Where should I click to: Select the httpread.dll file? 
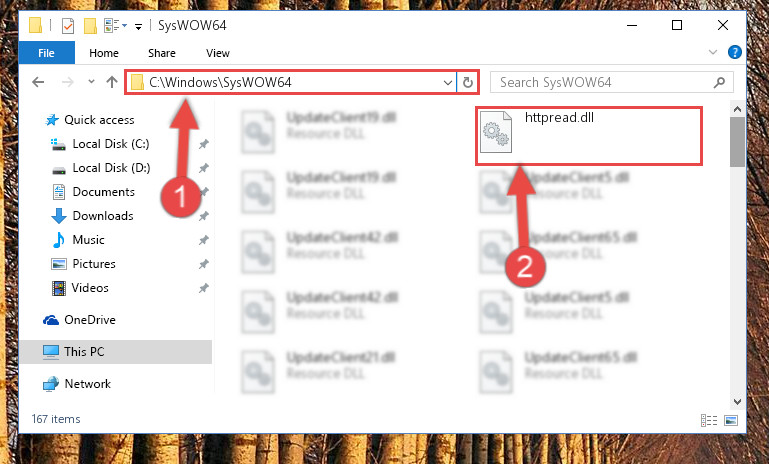pos(589,136)
